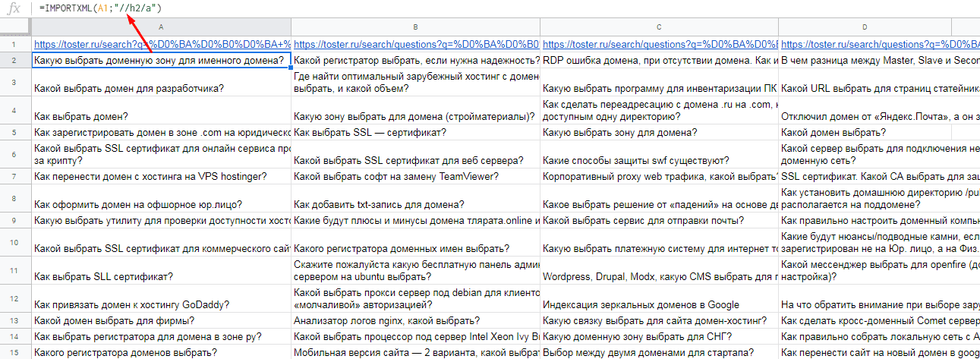Open the toster.ru link in cell B1
980x359 pixels.
(416, 45)
